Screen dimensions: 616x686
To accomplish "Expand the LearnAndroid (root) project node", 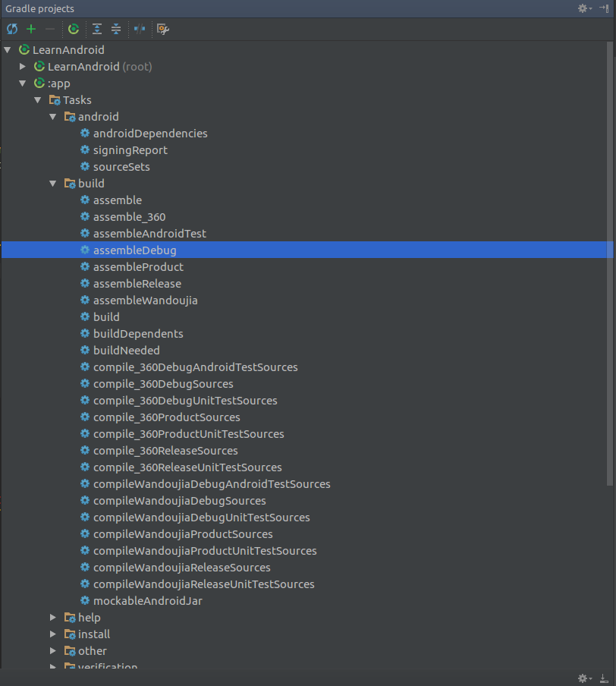I will [22, 66].
